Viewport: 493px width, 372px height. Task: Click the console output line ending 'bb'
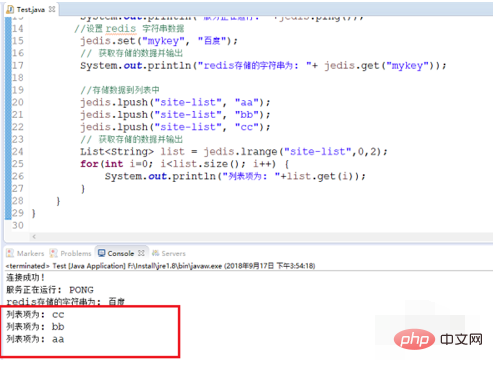click(x=35, y=327)
